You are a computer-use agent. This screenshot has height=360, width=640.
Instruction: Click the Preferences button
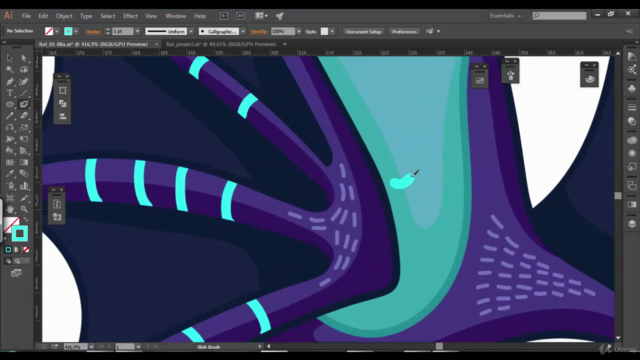(x=404, y=31)
